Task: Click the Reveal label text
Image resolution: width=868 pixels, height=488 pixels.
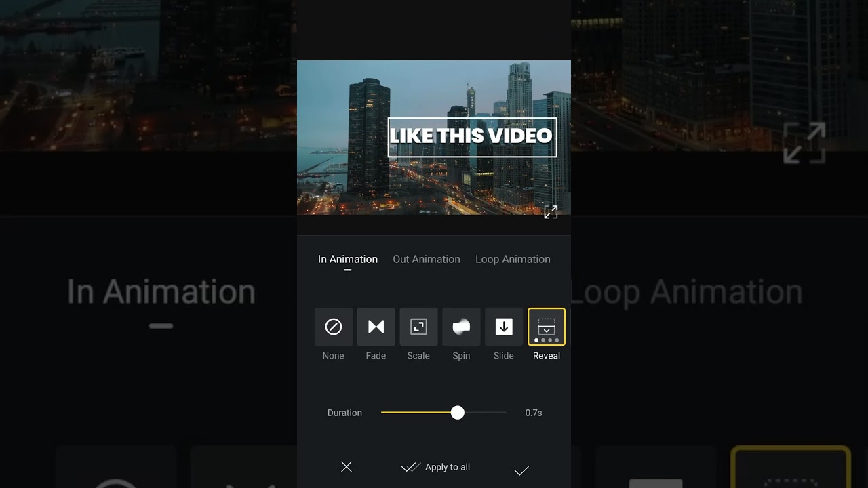Action: [547, 356]
